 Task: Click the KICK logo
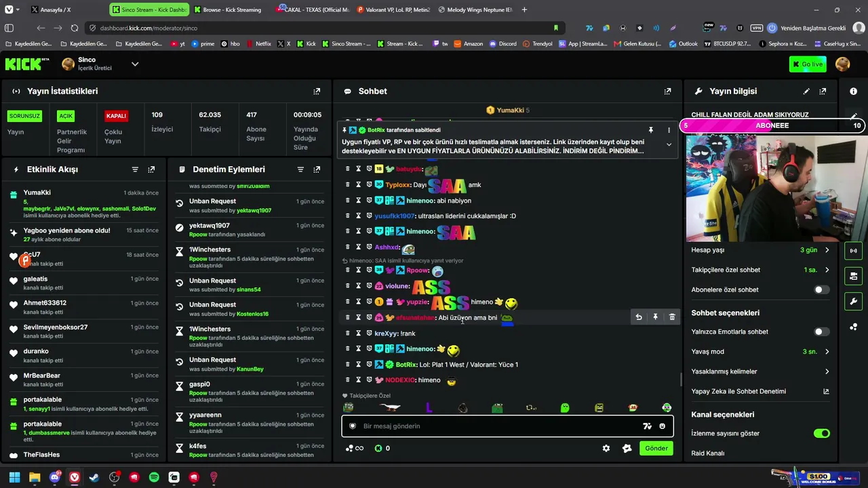27,64
